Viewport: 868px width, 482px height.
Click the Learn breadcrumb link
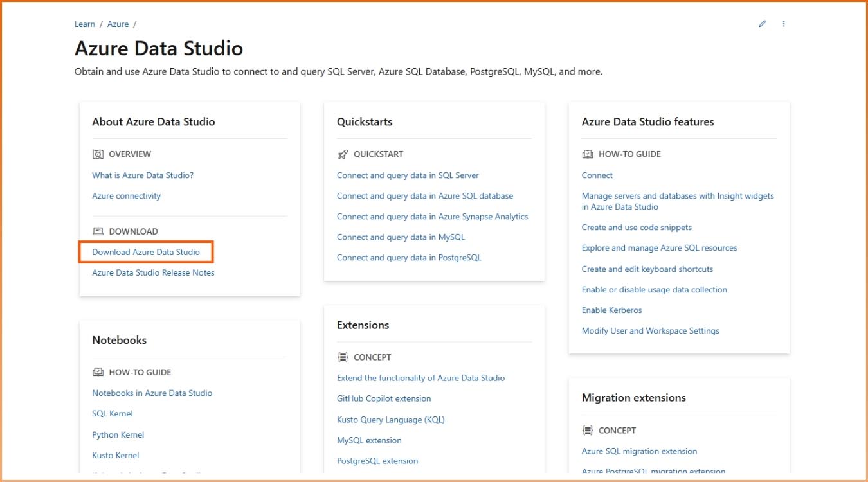(85, 24)
